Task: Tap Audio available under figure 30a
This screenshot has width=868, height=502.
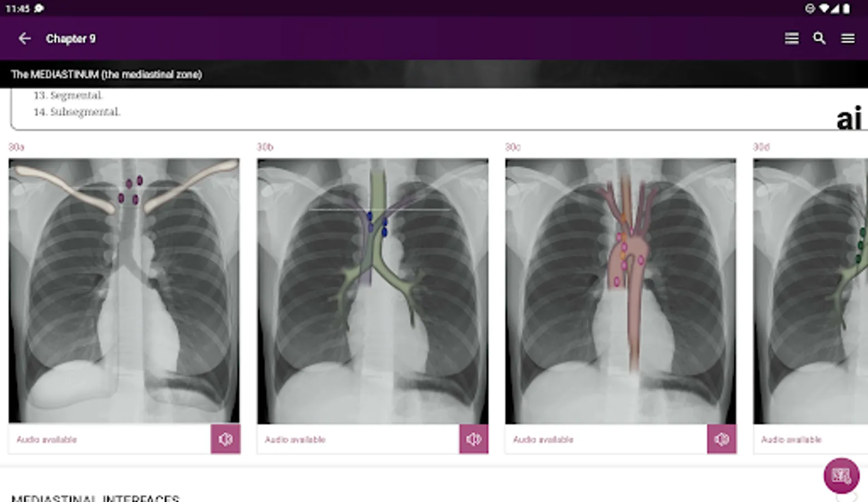Action: coord(47,440)
